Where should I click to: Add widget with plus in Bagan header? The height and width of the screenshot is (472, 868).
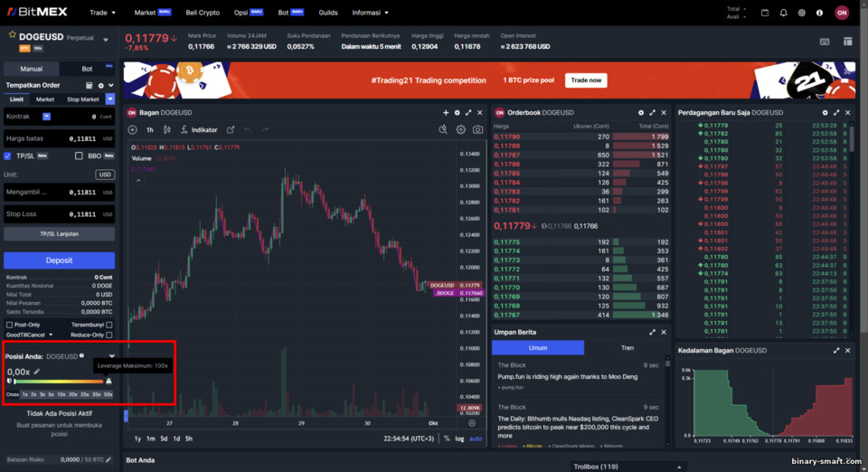pyautogui.click(x=446, y=112)
